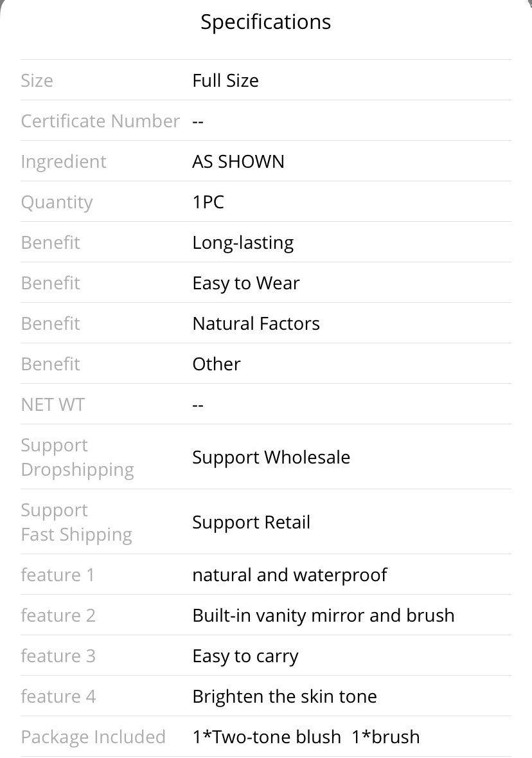
Task: Select the Long-lasting benefit text
Action: (x=243, y=242)
